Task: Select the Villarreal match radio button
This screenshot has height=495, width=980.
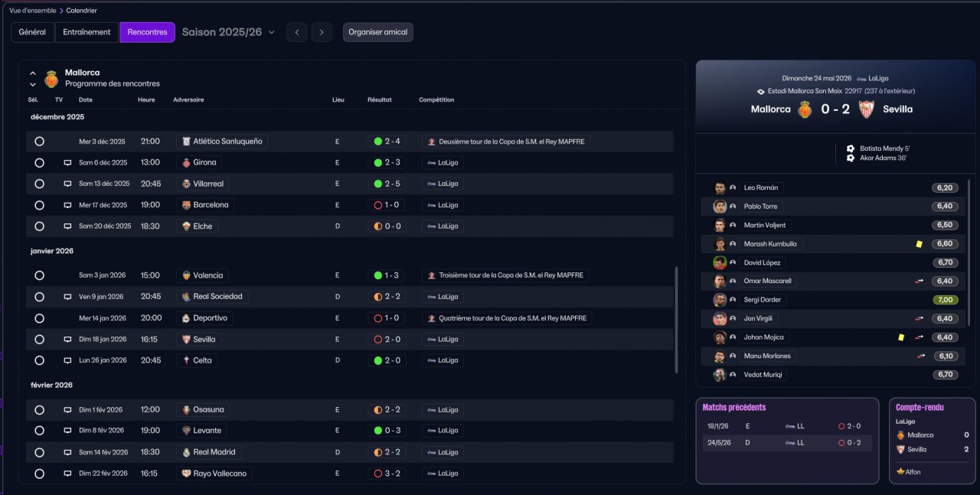Action: point(39,184)
